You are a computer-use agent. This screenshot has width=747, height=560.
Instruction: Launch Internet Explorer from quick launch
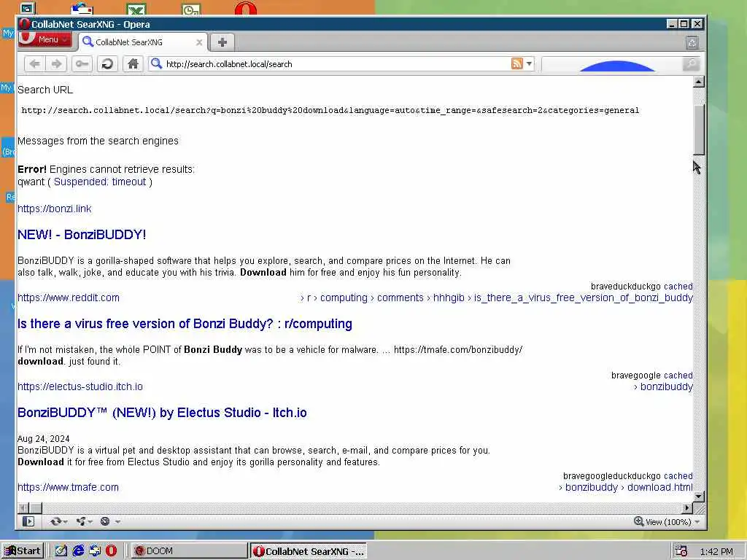(x=78, y=551)
